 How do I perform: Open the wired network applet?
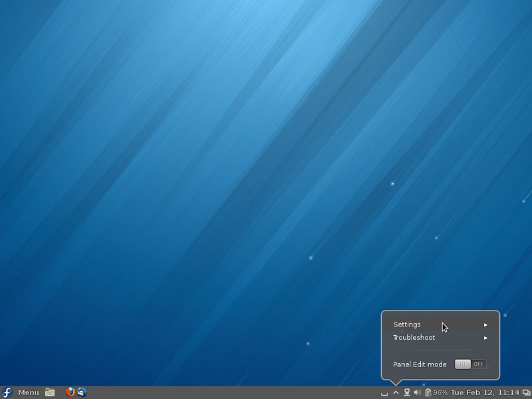407,392
